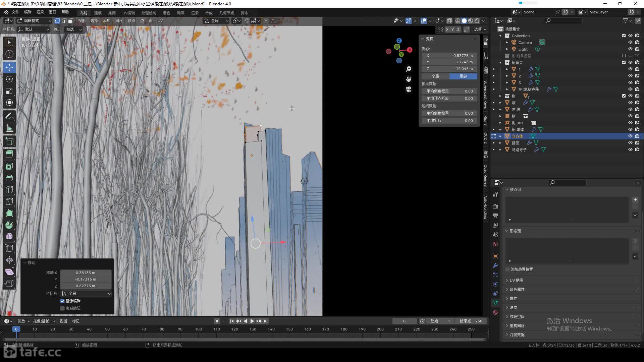Expand the UV 贴图 panel
The height and width of the screenshot is (362, 644).
pyautogui.click(x=517, y=281)
